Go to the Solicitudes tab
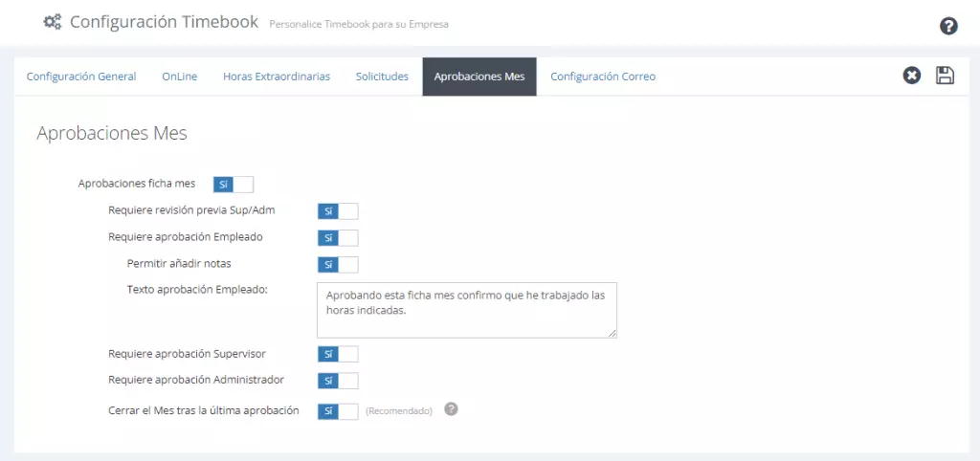 point(382,77)
